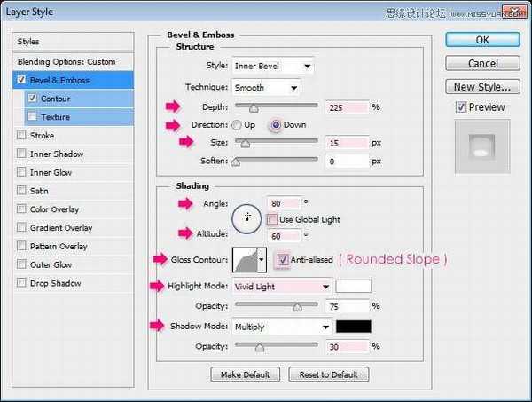Select the Contour entry

(x=79, y=99)
